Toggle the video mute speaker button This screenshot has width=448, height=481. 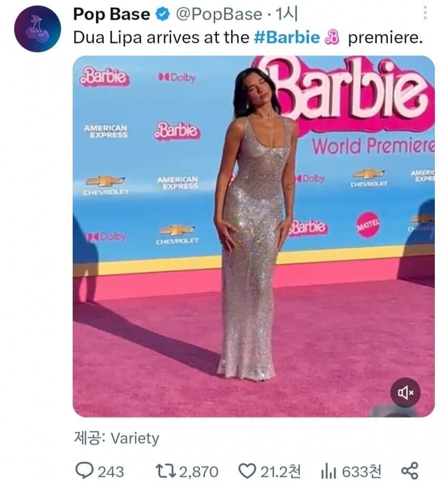405,392
